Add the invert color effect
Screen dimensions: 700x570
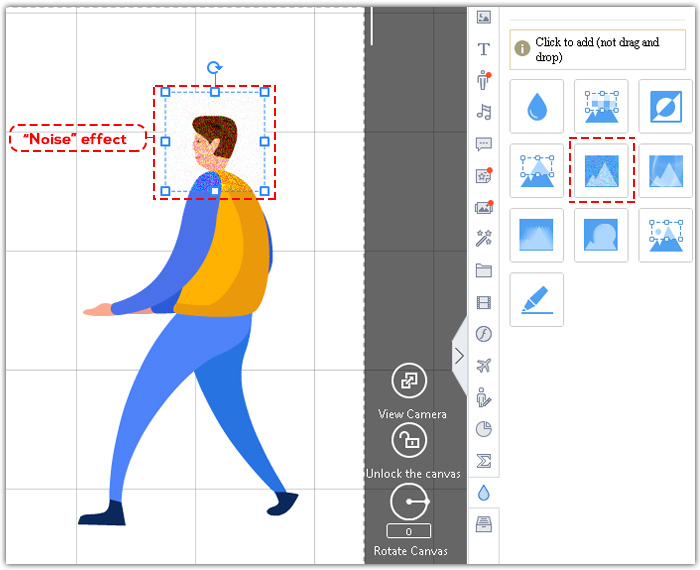pos(666,106)
